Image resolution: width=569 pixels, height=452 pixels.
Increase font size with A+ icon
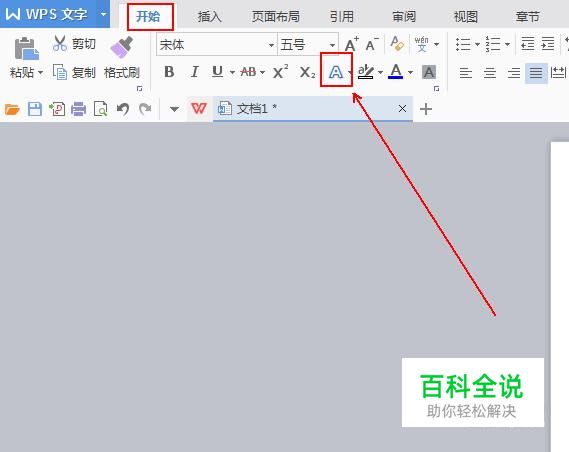351,45
